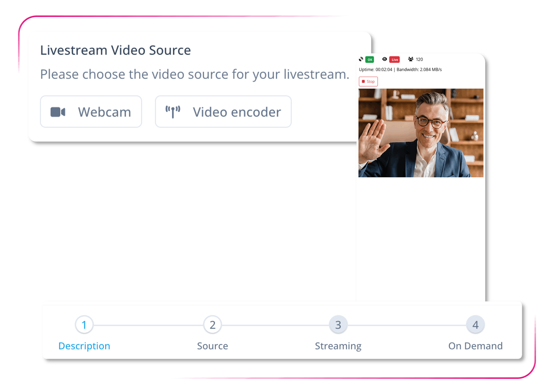The width and height of the screenshot is (553, 392).
Task: Click the Bandwidth: 2.084 MB/s value
Action: (419, 70)
